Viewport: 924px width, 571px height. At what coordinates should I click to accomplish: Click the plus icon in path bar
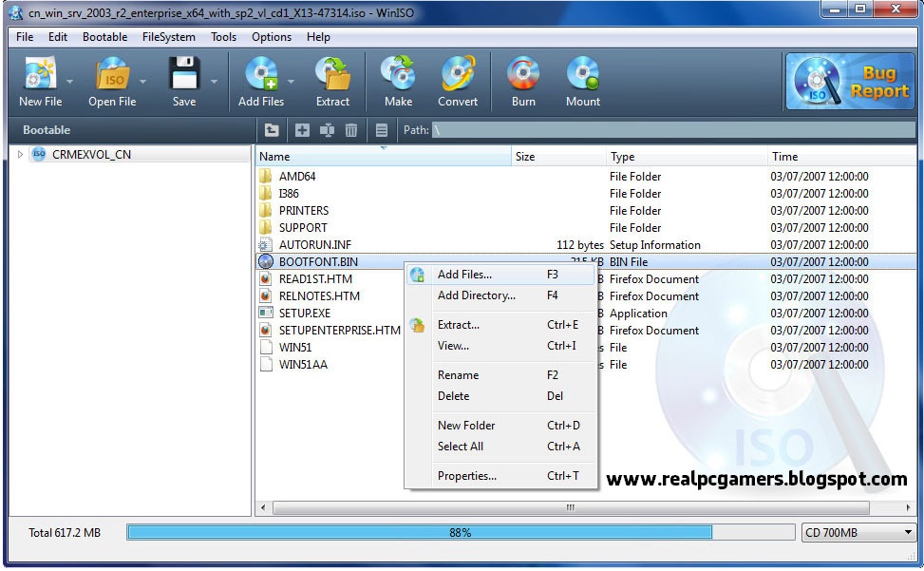[x=302, y=130]
